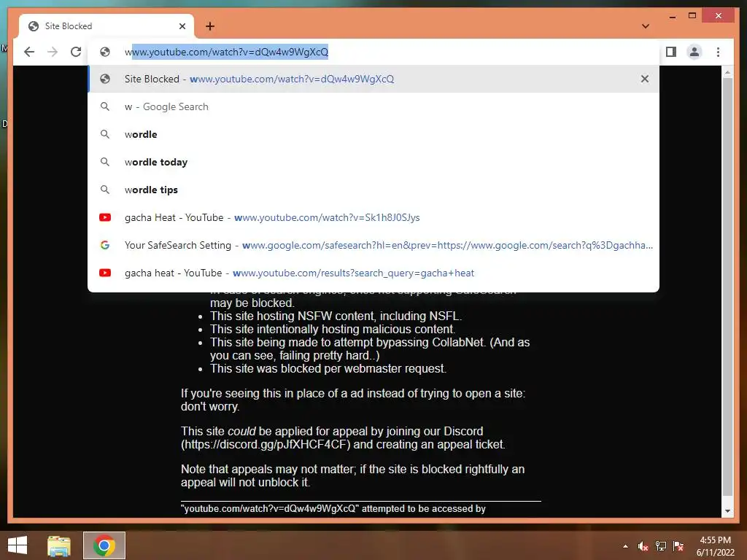Open the side panel button
The width and height of the screenshot is (747, 560).
click(671, 52)
